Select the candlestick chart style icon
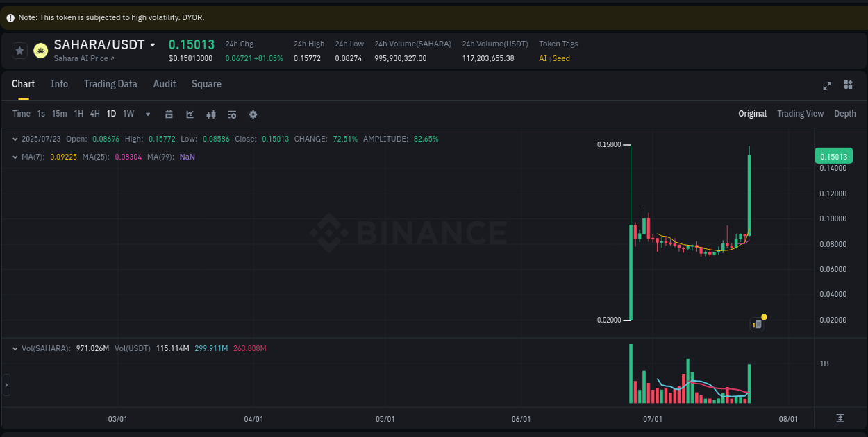Image resolution: width=868 pixels, height=437 pixels. pyautogui.click(x=211, y=114)
